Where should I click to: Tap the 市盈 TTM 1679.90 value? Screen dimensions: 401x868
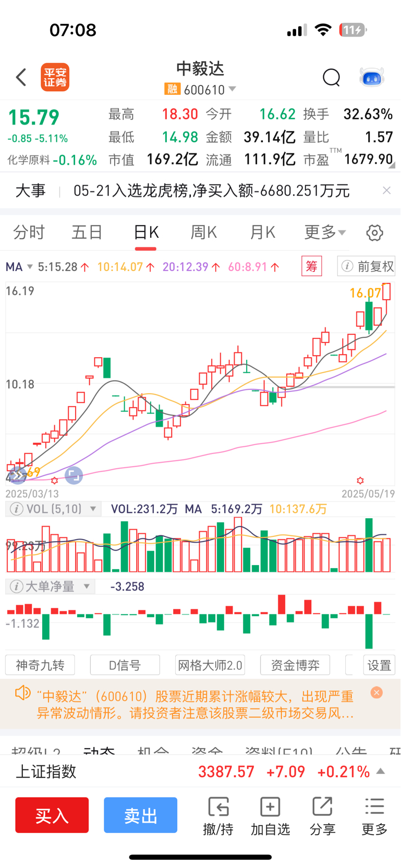coord(369,159)
